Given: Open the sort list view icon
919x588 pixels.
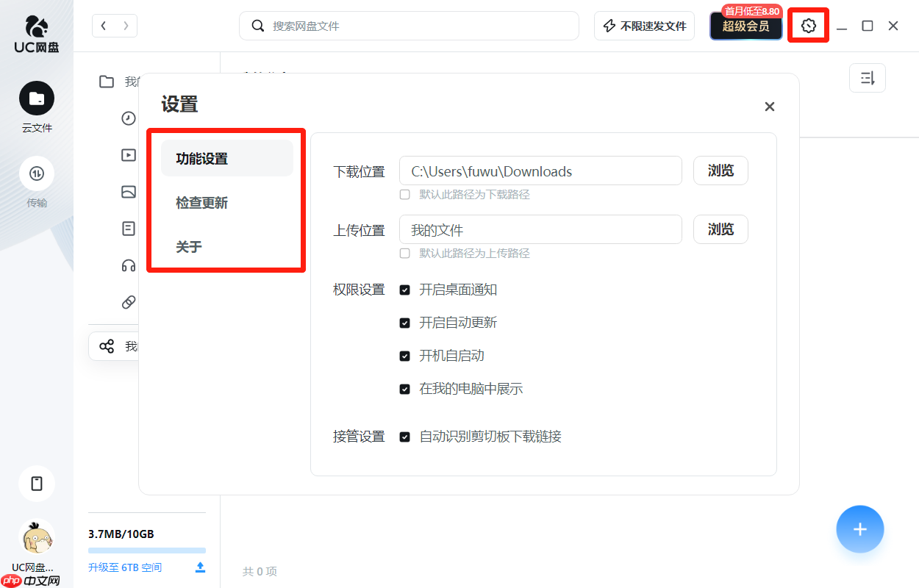Looking at the screenshot, I should [868, 78].
